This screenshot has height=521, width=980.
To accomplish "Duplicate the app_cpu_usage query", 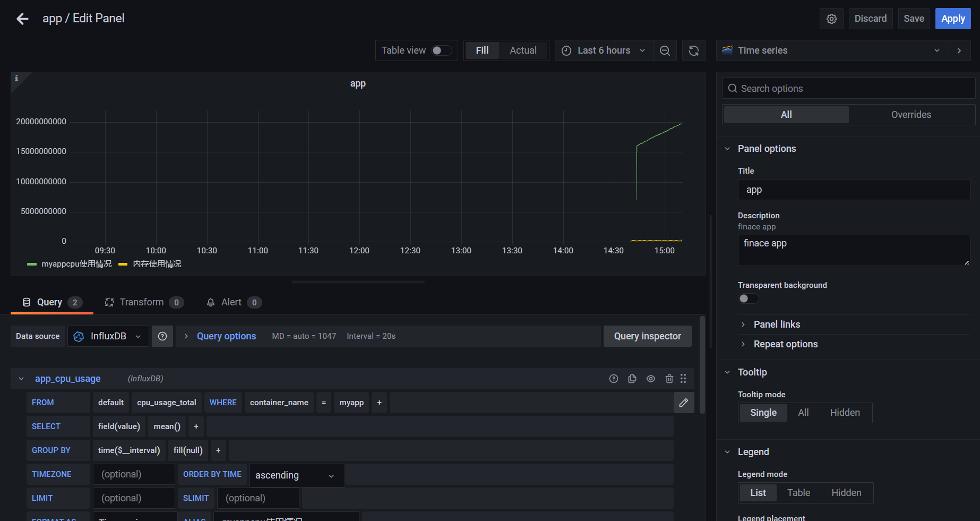I will 632,379.
